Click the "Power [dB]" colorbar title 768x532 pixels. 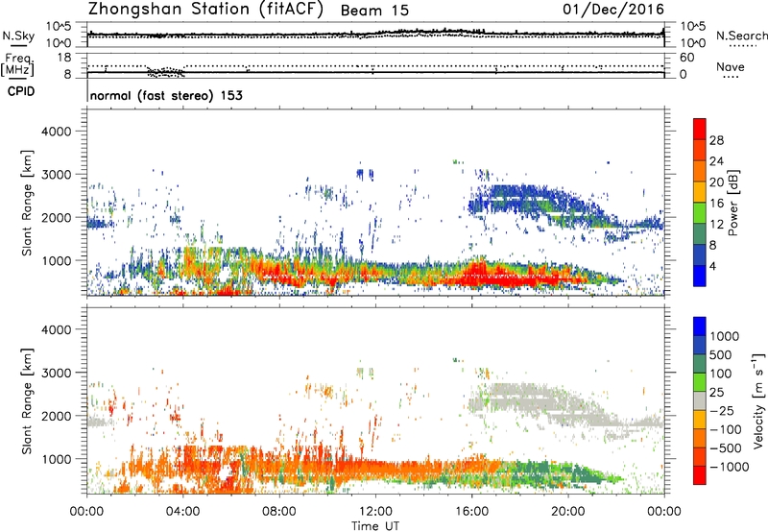(x=732, y=203)
